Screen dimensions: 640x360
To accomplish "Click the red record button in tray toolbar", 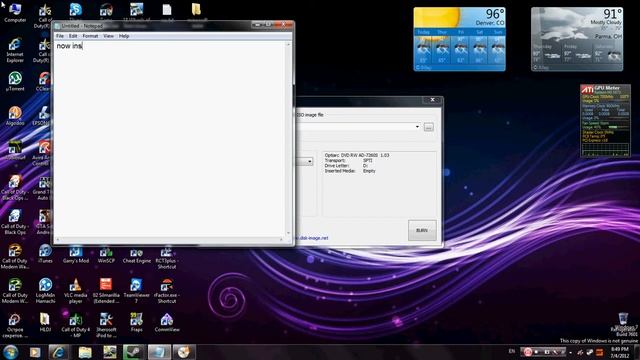I will coord(527,352).
